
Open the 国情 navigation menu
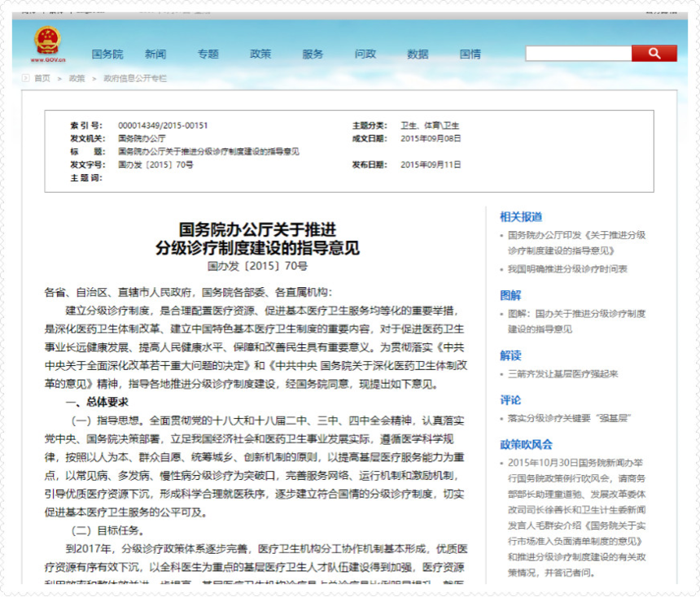tap(470, 54)
